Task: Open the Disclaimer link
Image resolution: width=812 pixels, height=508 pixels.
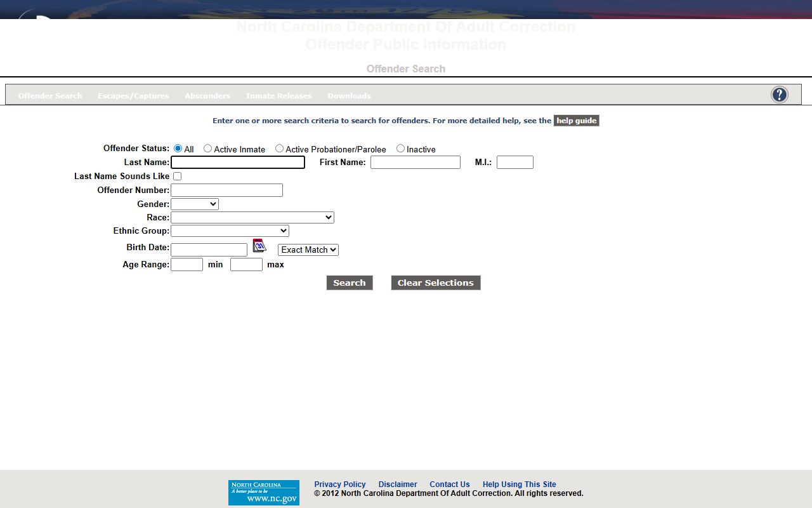Action: [398, 485]
